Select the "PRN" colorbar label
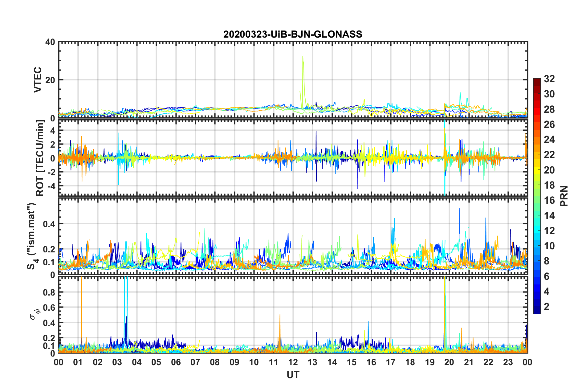Image resolution: width=586 pixels, height=392 pixels. (x=564, y=196)
